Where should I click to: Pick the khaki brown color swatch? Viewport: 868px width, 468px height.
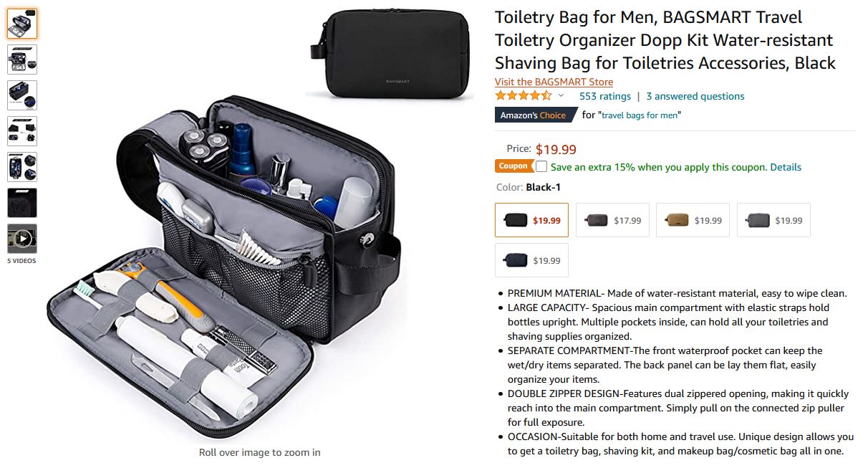693,220
